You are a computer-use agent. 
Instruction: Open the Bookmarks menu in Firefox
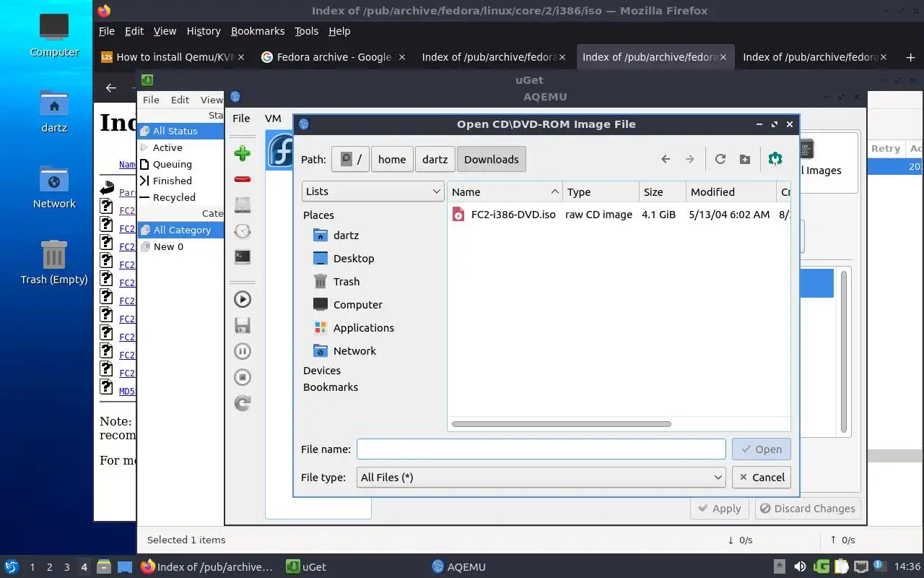(258, 31)
